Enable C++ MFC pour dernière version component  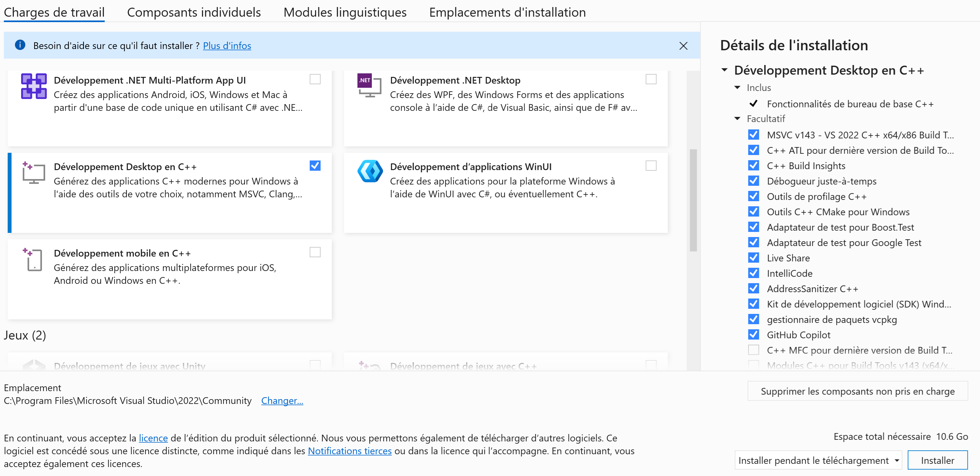click(x=753, y=350)
